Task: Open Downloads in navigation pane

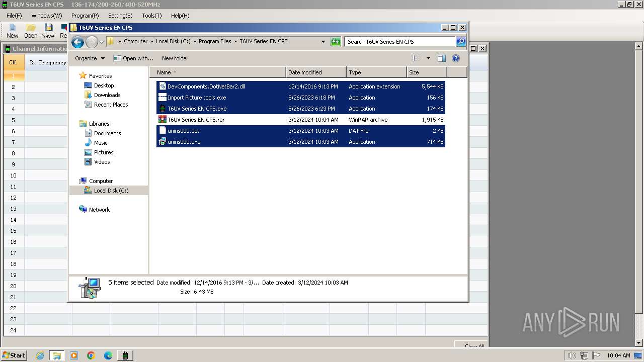Action: (x=107, y=95)
